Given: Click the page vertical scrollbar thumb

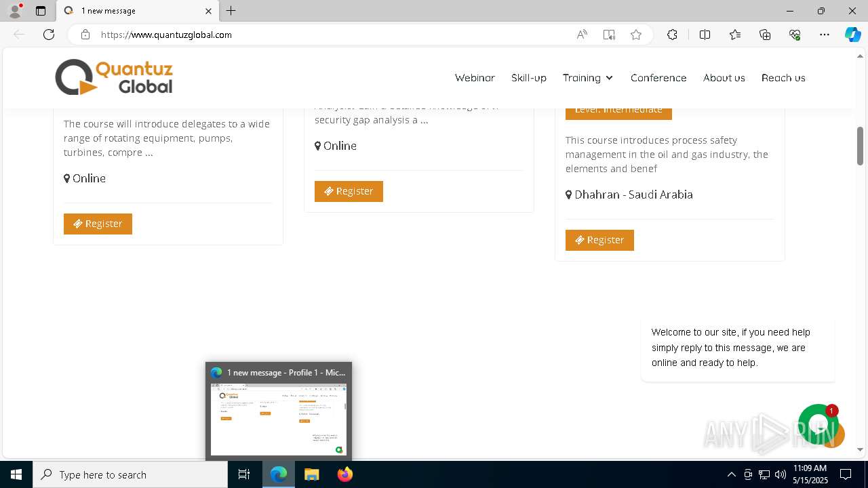Looking at the screenshot, I should [860, 146].
